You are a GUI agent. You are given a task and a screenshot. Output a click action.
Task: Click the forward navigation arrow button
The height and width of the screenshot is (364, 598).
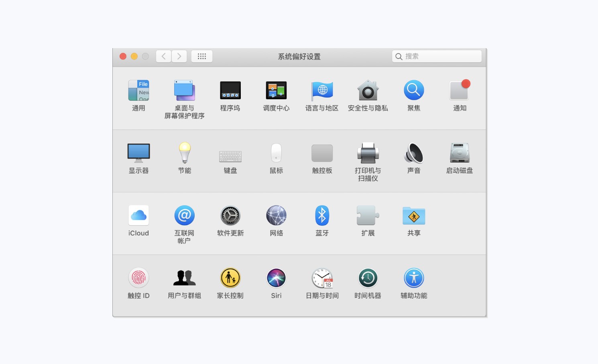179,57
